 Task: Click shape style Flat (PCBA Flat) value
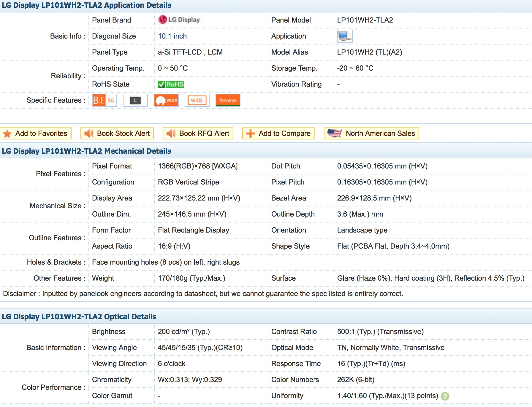click(393, 246)
